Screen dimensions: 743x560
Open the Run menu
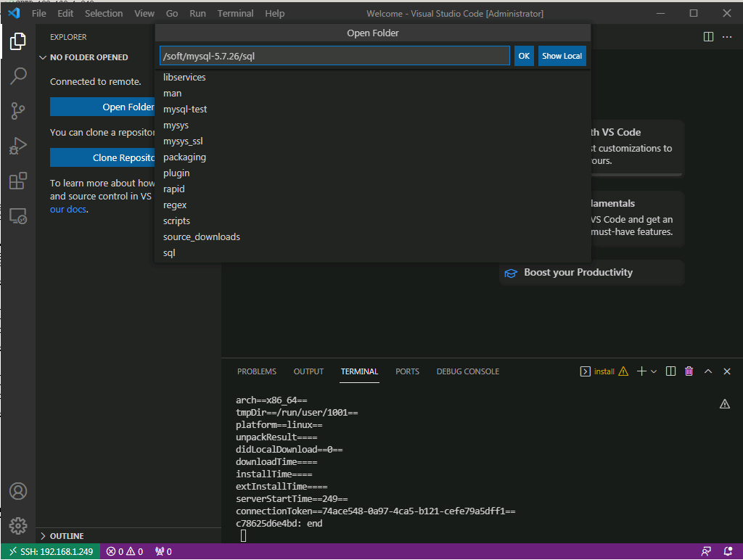point(197,13)
